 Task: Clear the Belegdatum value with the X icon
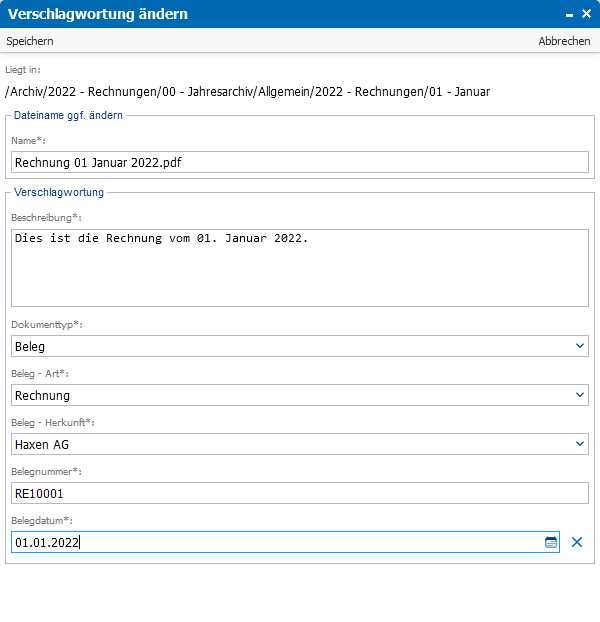tap(577, 542)
